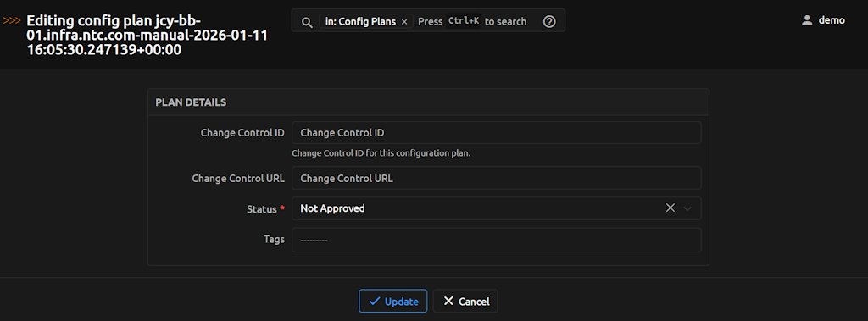The image size is (868, 321).
Task: Remove the 'in: Config Plans' search filter
Action: tap(404, 21)
